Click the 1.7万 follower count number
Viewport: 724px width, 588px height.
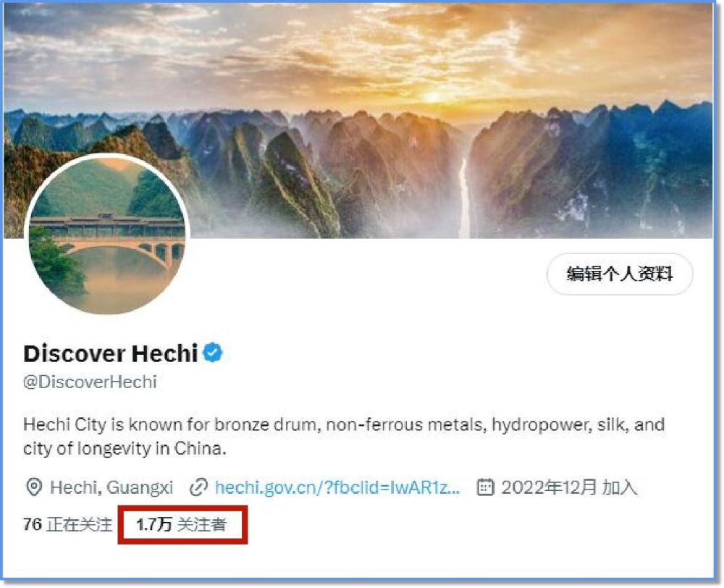154,524
